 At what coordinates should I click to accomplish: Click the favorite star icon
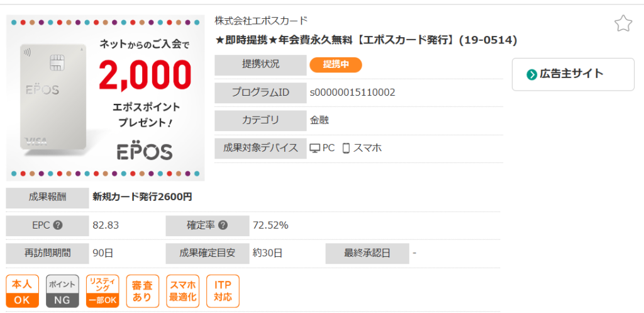[623, 24]
